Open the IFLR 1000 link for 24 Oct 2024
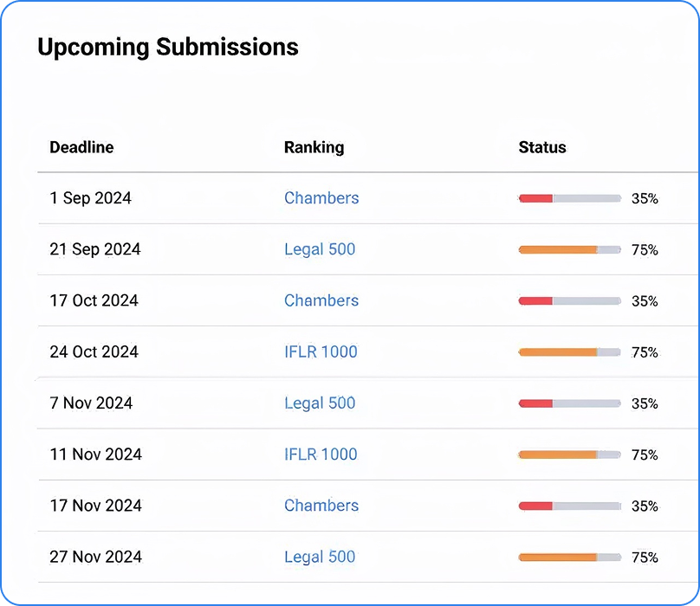This screenshot has width=700, height=606. click(321, 351)
